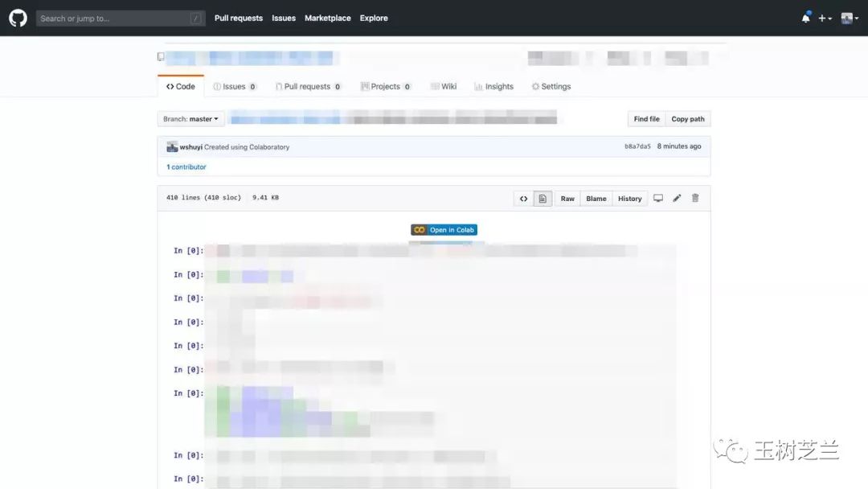
Task: Click the 8 minutes ago timestamp
Action: [x=679, y=146]
